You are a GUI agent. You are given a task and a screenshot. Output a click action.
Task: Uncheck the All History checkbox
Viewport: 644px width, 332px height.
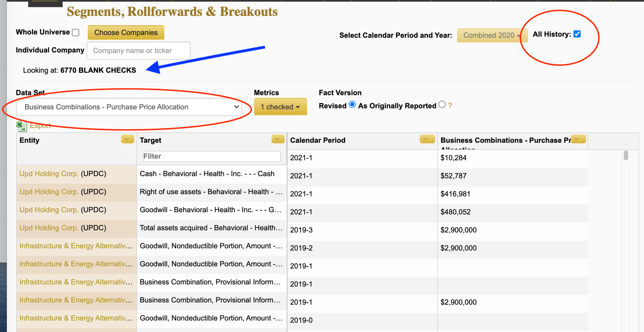coord(577,34)
